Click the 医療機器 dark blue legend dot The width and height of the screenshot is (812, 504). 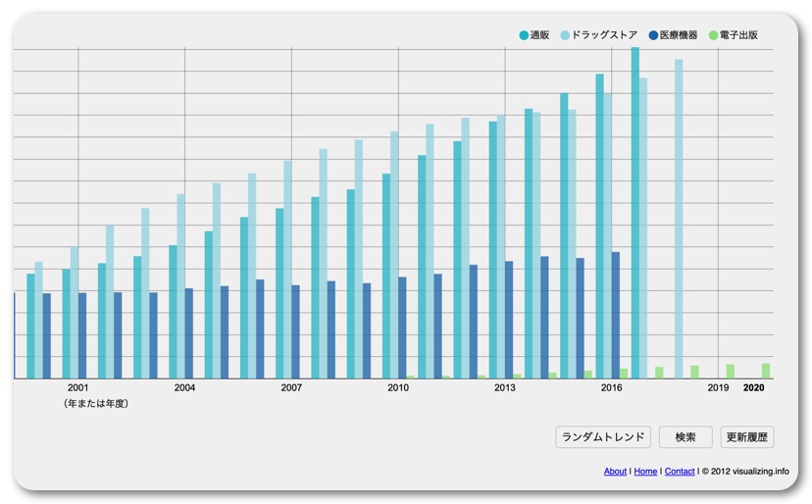click(x=653, y=35)
